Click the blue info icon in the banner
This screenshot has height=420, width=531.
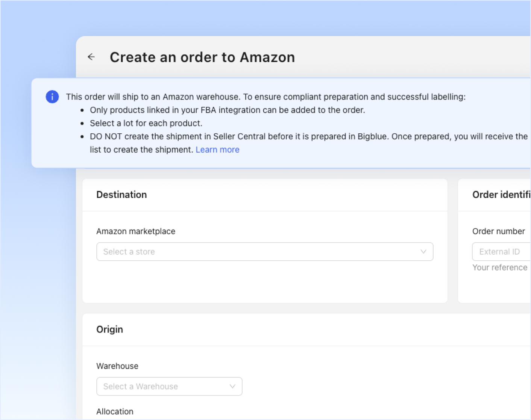pos(52,97)
